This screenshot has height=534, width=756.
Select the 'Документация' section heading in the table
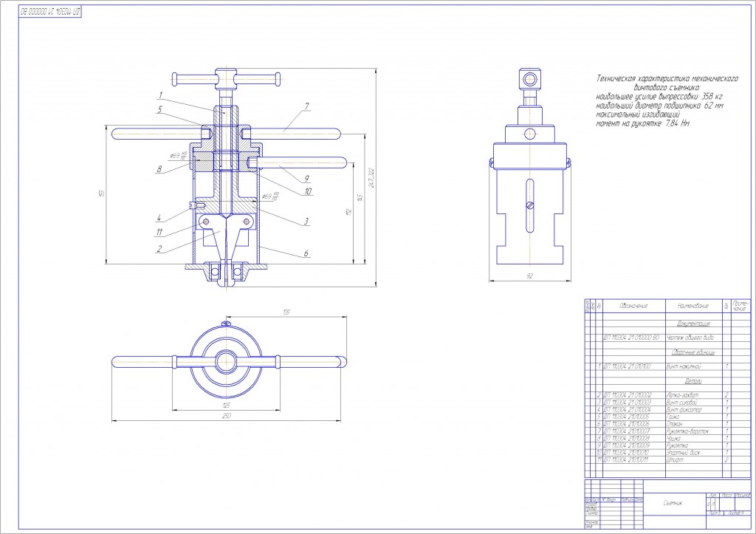click(693, 324)
